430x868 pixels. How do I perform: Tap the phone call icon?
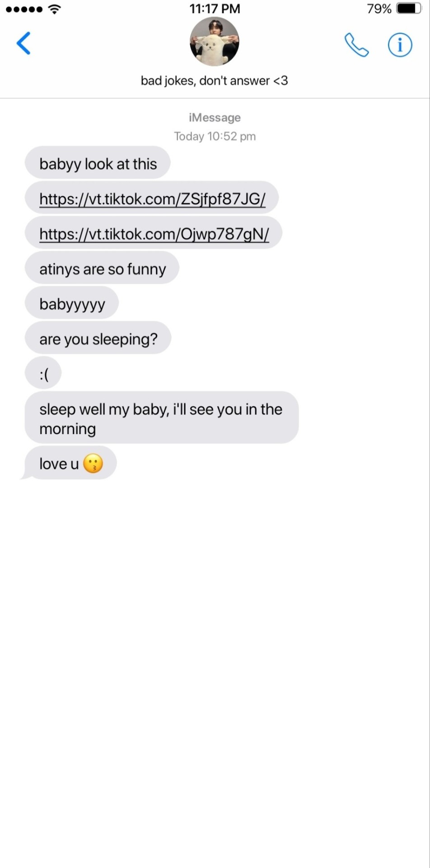pyautogui.click(x=356, y=45)
